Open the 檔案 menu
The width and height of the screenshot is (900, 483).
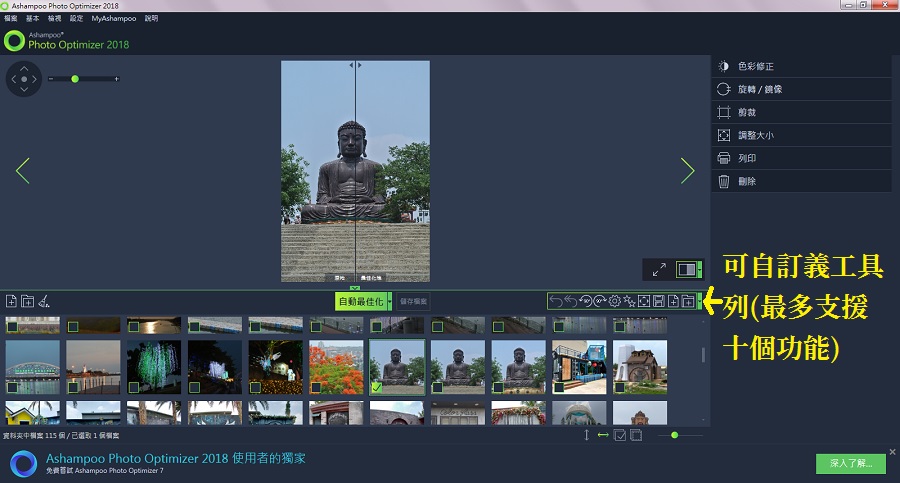[10, 18]
